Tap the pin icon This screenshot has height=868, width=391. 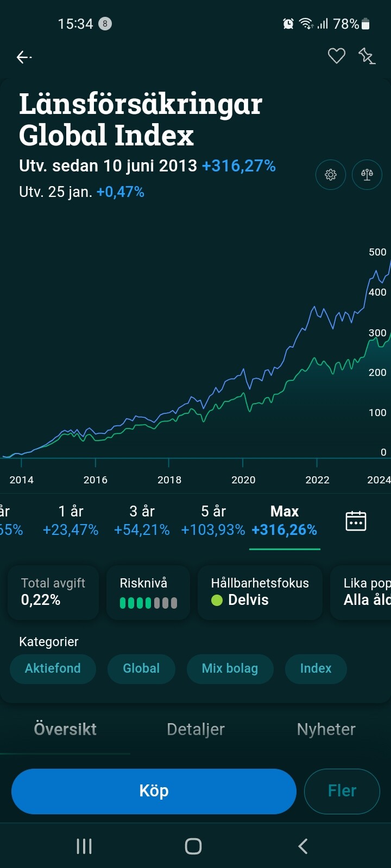coord(367,56)
